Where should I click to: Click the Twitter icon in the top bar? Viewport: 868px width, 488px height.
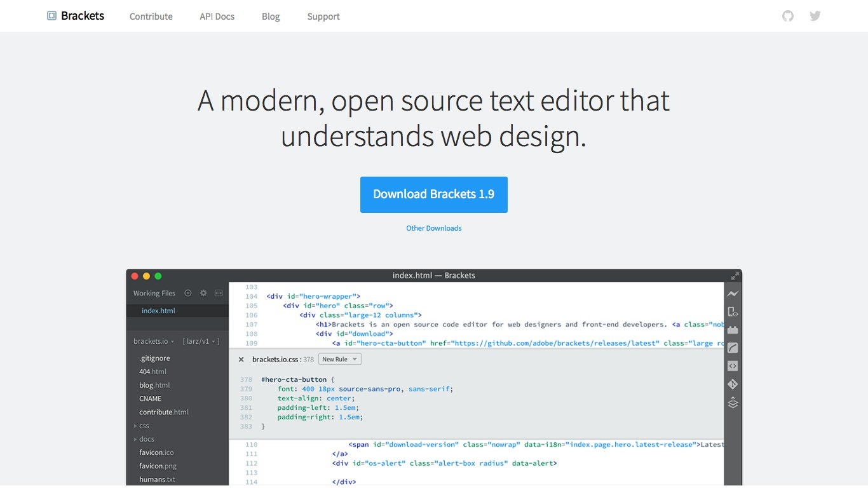(815, 15)
